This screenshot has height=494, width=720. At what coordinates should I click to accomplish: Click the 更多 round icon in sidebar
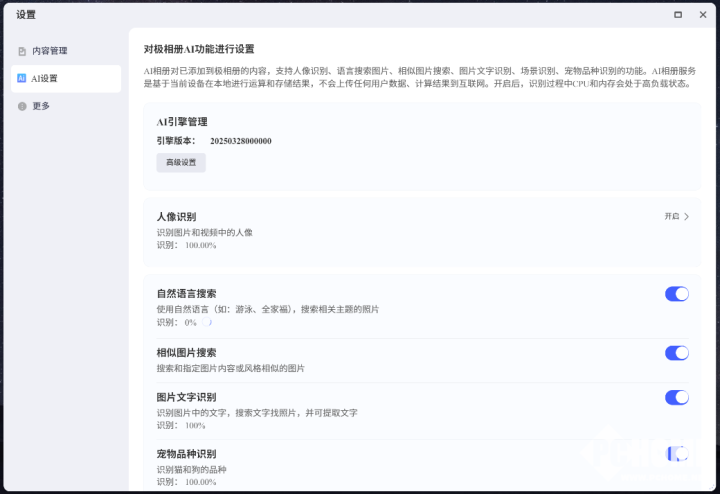22,106
